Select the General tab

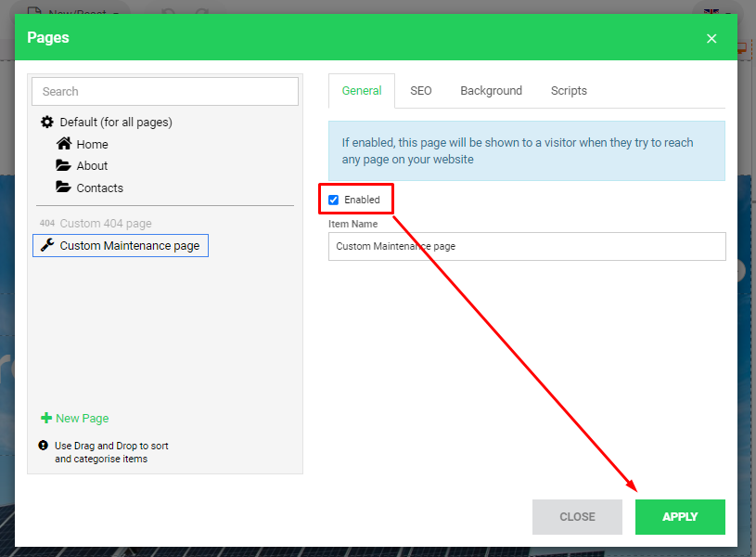tap(362, 91)
